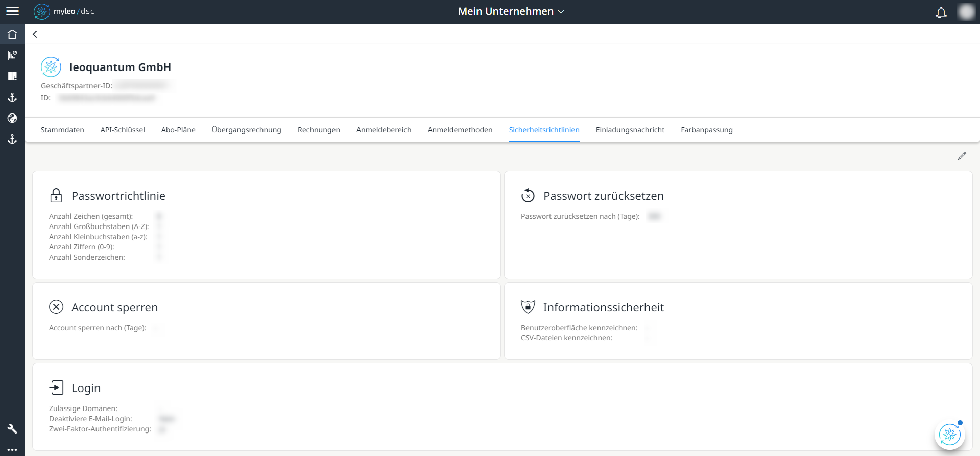Open the hamburger main menu
The width and height of the screenshot is (980, 456).
click(x=12, y=11)
